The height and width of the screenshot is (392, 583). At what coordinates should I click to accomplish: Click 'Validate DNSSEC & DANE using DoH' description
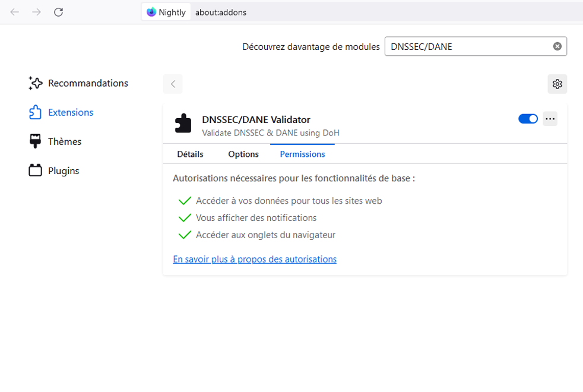(271, 133)
